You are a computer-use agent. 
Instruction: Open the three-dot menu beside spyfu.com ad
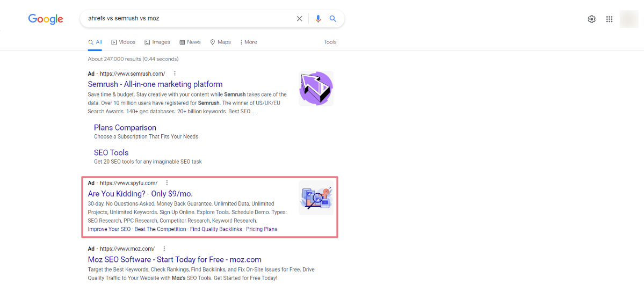[x=167, y=182]
